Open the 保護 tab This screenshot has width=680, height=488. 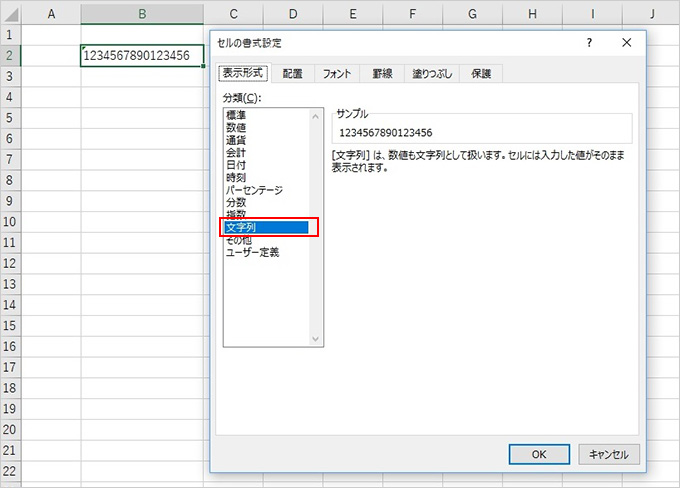481,74
